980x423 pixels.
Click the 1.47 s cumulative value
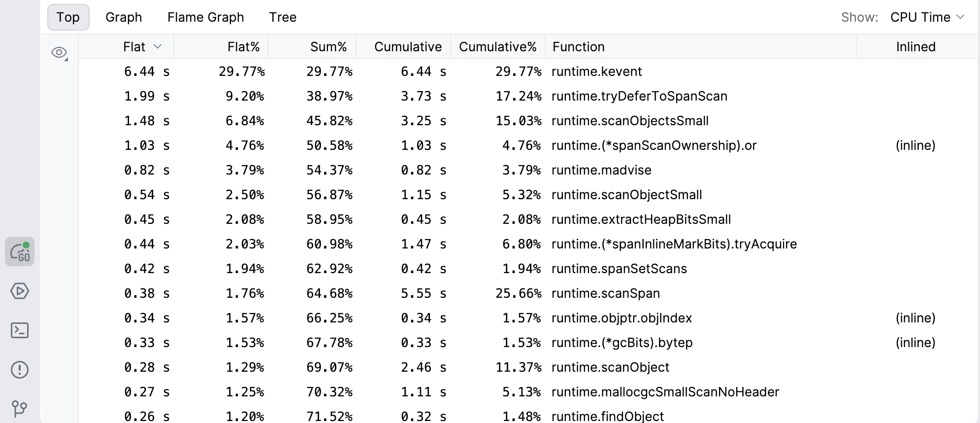click(x=424, y=244)
